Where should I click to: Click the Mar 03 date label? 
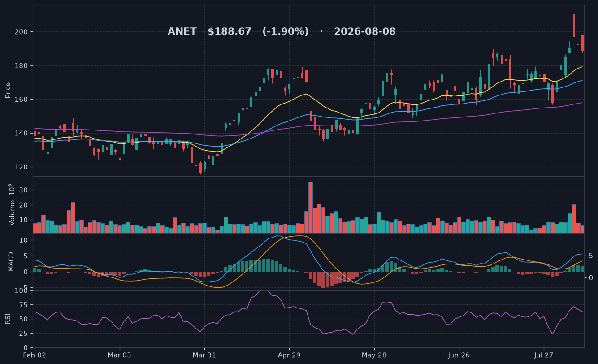click(120, 355)
